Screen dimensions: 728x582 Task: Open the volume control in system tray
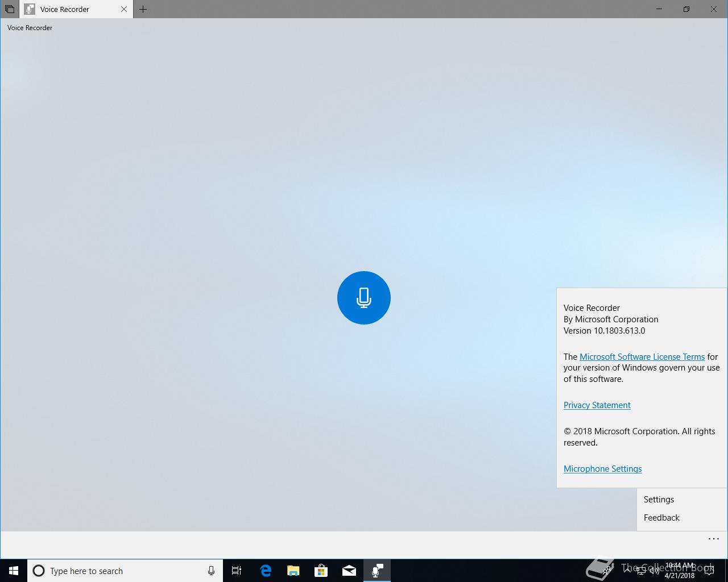click(654, 571)
